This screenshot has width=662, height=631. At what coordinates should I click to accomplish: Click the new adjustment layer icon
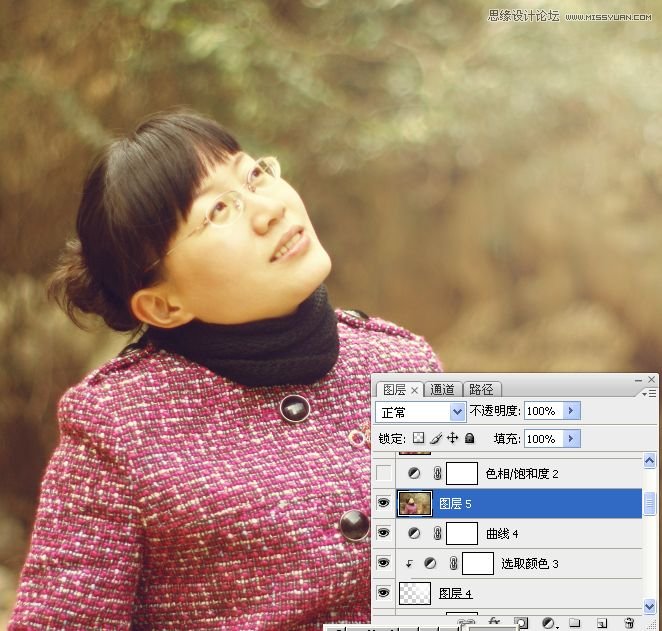point(548,623)
